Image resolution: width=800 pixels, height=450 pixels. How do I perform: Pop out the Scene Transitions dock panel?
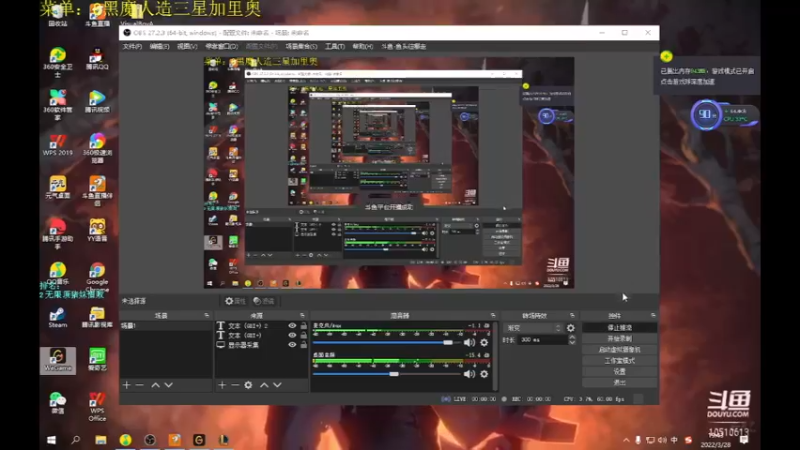[x=572, y=315]
